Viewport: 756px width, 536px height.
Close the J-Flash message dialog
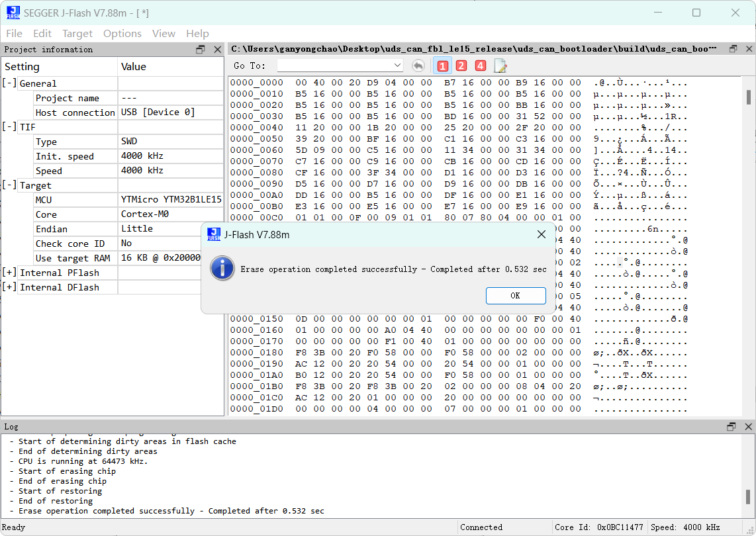pos(542,234)
